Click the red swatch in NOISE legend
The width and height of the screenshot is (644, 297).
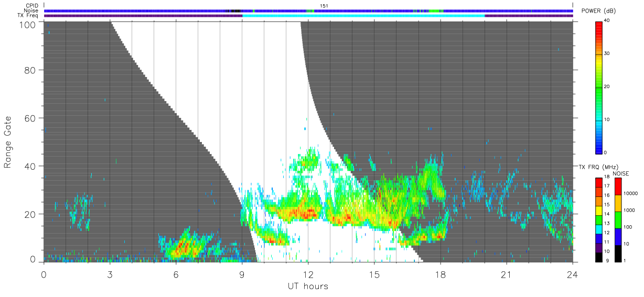pyautogui.click(x=618, y=186)
